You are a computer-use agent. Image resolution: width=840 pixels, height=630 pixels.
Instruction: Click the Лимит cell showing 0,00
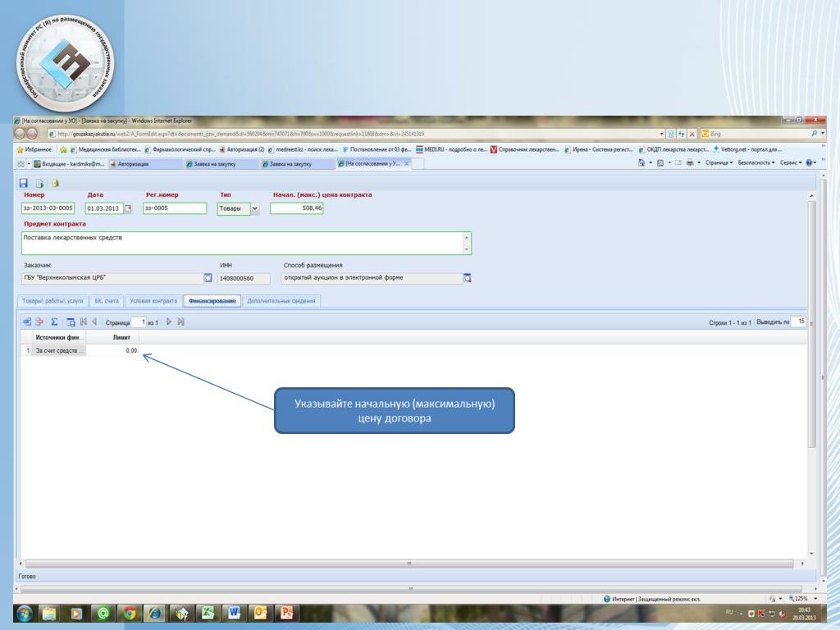[112, 351]
